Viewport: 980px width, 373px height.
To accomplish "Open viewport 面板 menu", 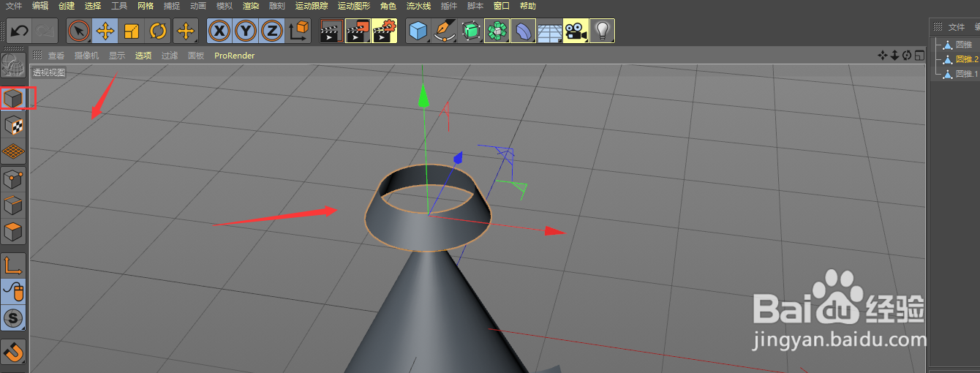I will pos(196,56).
